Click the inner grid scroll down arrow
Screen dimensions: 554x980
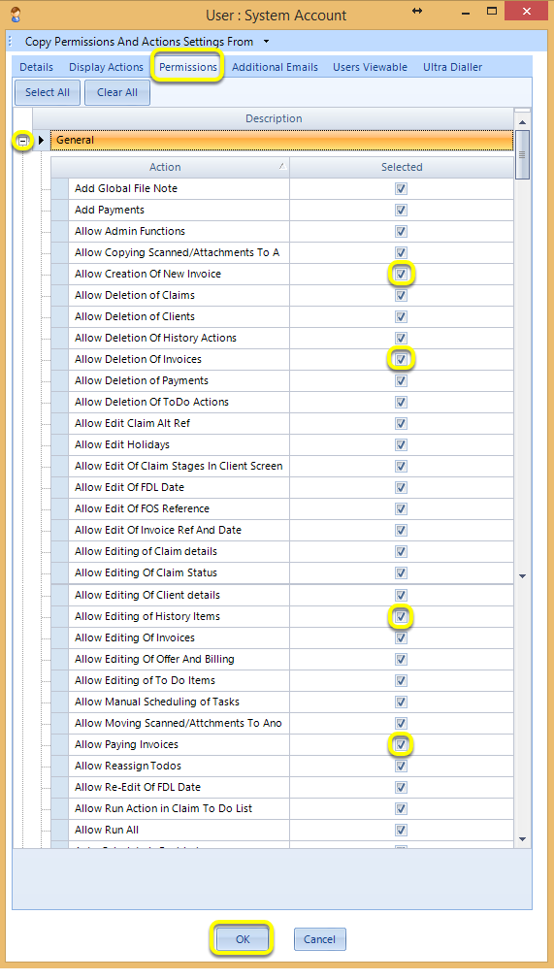coord(523,576)
